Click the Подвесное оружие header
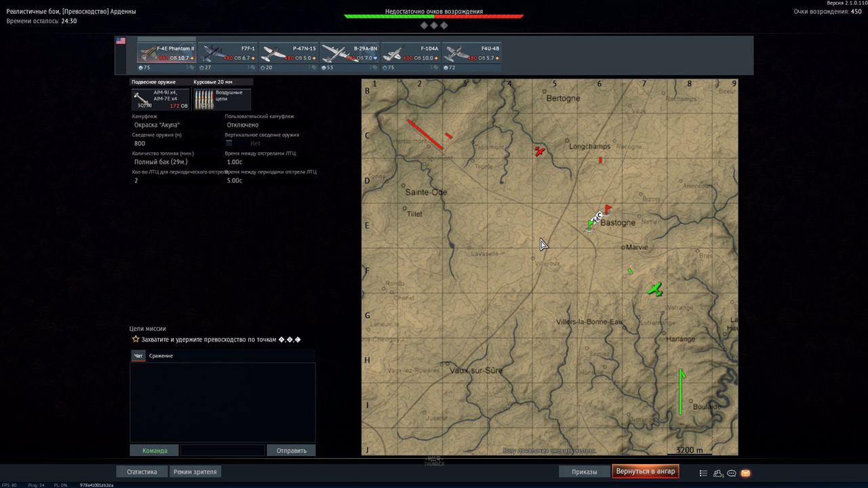 (153, 82)
